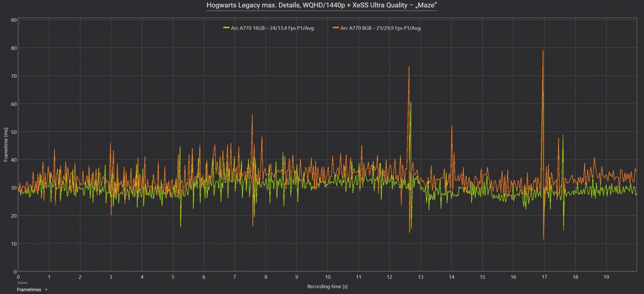Click the green Arc A770 16GB color swatch
644x294 pixels.
point(226,28)
